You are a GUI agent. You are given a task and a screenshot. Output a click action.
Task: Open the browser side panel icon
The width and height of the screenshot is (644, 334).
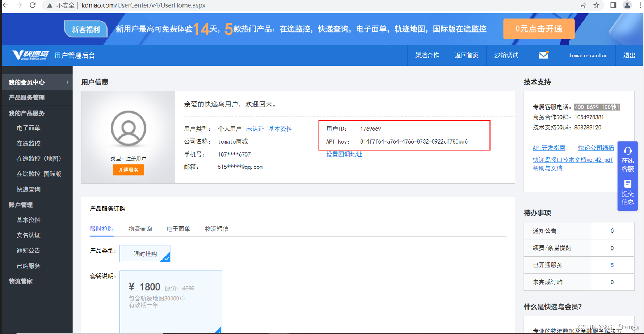point(613,5)
